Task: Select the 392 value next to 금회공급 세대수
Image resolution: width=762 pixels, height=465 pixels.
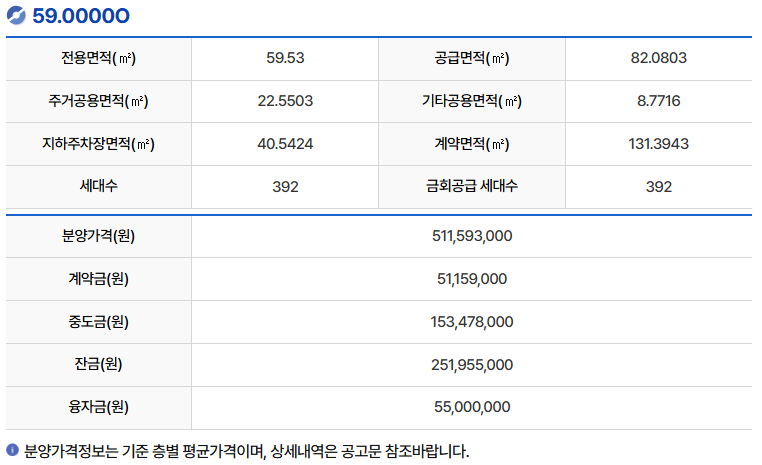Action: [658, 187]
